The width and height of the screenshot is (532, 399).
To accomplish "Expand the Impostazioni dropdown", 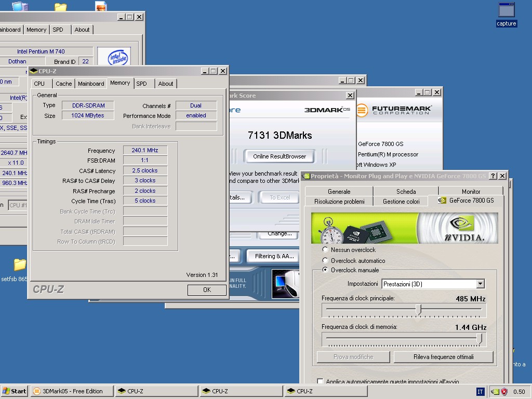I will (480, 284).
